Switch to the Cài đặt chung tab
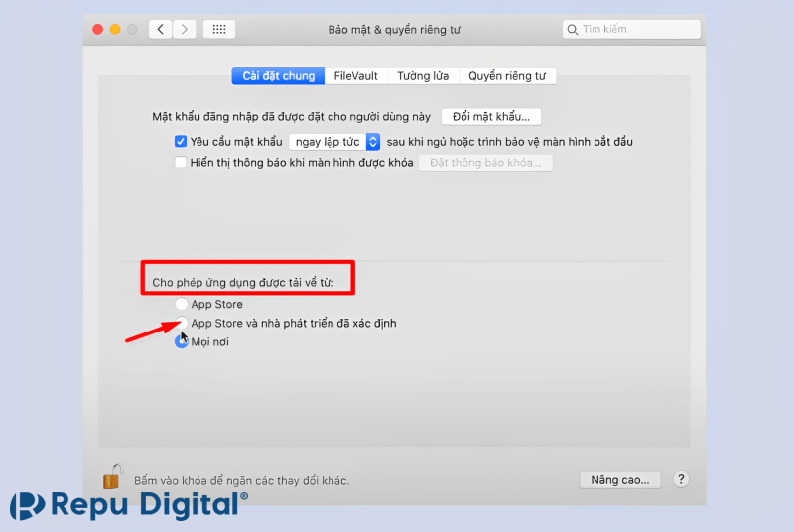Viewport: 794px width, 532px height. coord(278,76)
